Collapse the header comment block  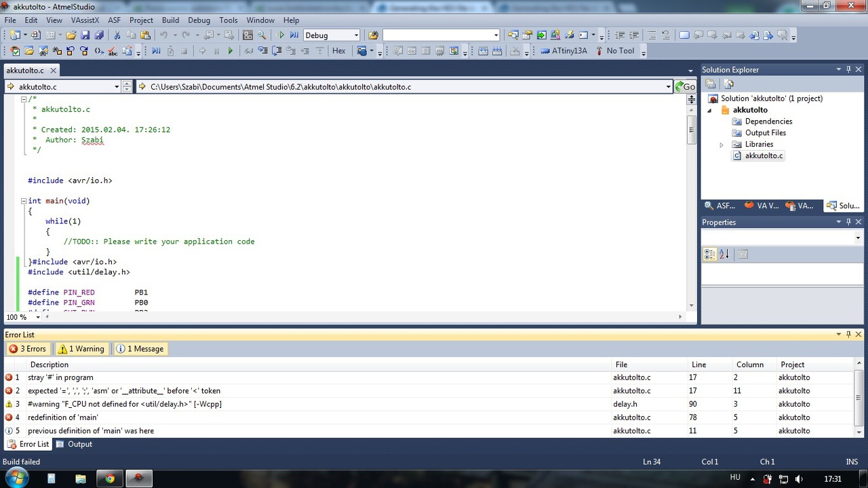(24, 99)
